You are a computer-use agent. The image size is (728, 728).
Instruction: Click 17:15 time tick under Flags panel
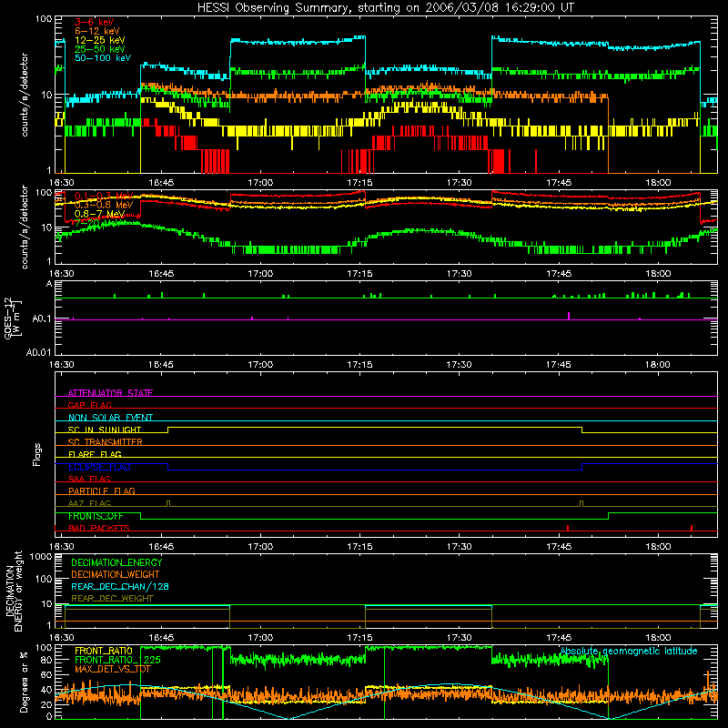coord(359,547)
